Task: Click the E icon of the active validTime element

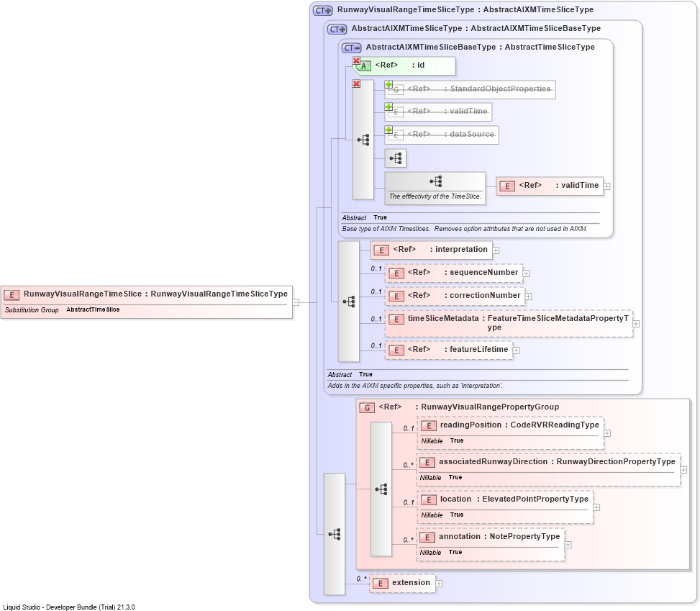Action: point(507,186)
